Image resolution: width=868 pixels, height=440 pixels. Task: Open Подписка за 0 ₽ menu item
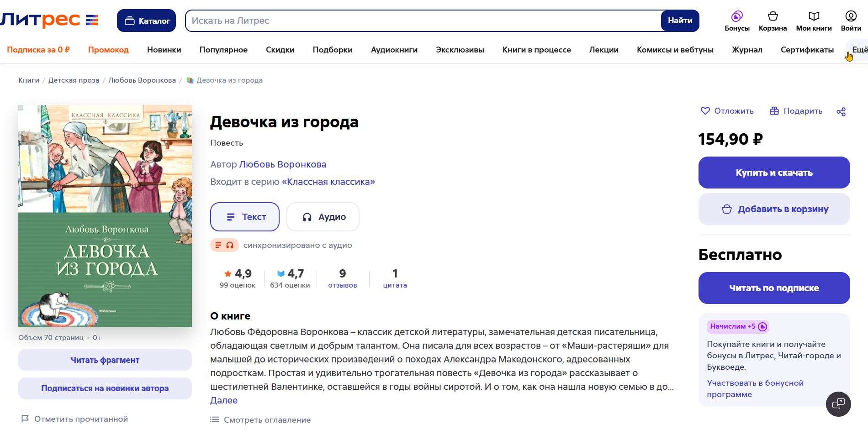[x=38, y=50]
